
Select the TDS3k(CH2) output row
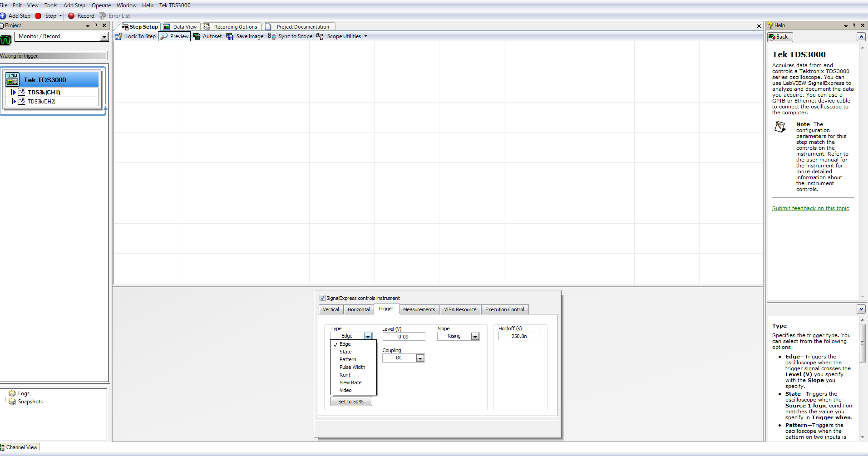52,102
